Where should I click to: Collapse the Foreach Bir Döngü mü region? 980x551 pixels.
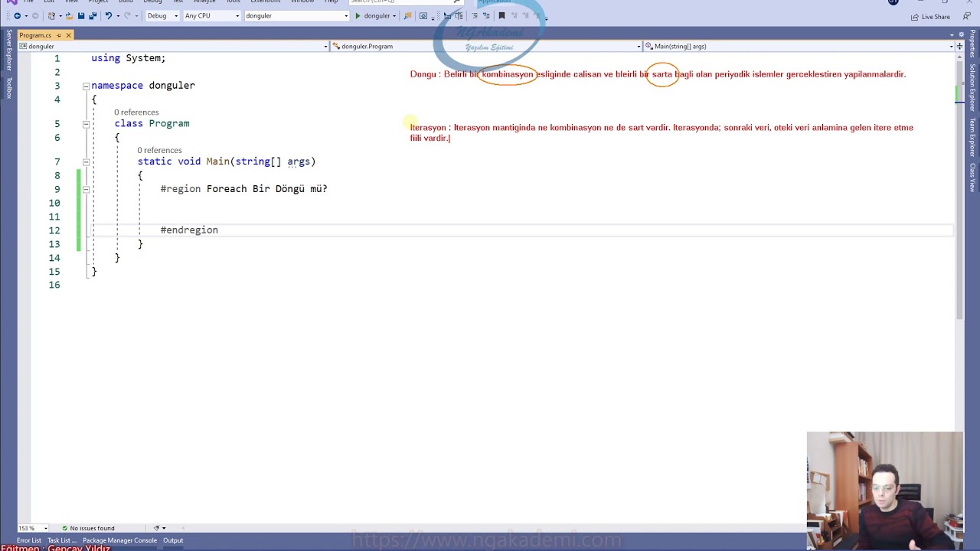86,189
